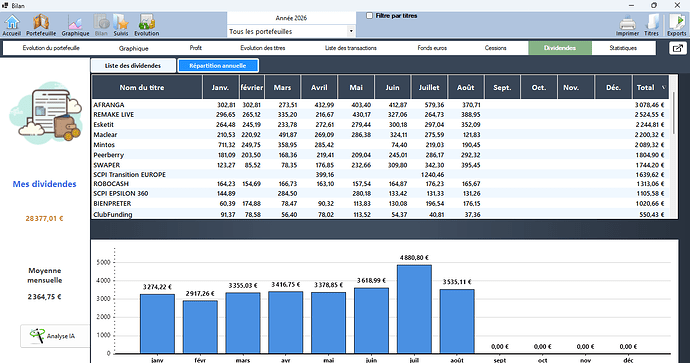Switch to the Graphique tab
This screenshot has width=690, height=363.
tap(133, 48)
